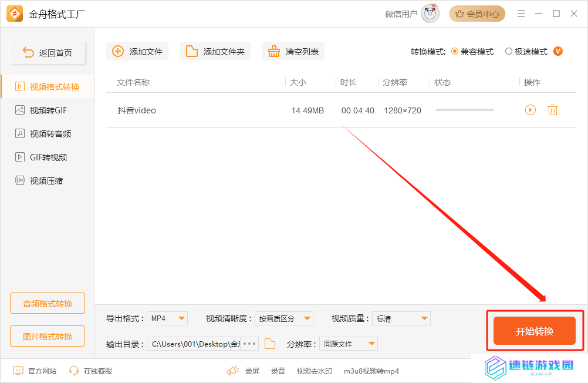Open 在线客服 online support
The width and height of the screenshot is (588, 383).
(x=91, y=371)
